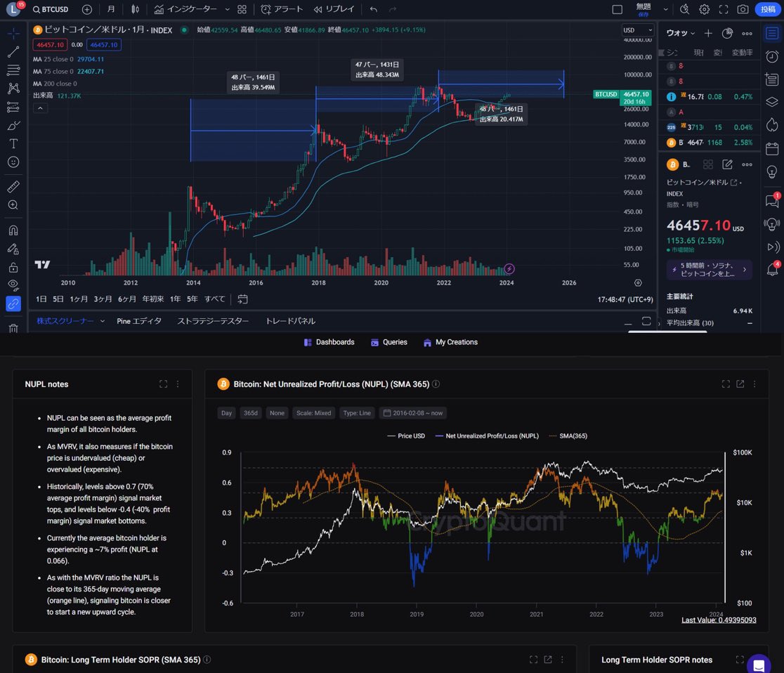Change the 365d moving average option
The image size is (784, 673).
(x=251, y=413)
